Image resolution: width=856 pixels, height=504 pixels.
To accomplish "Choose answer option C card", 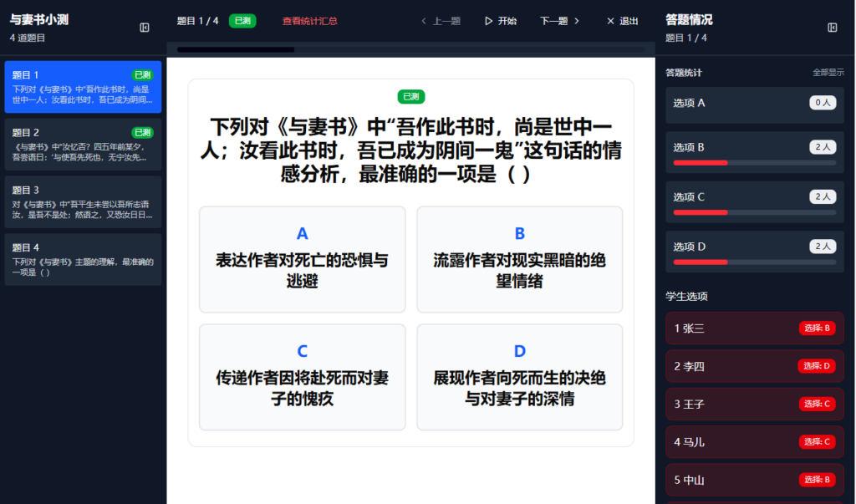I will (303, 377).
